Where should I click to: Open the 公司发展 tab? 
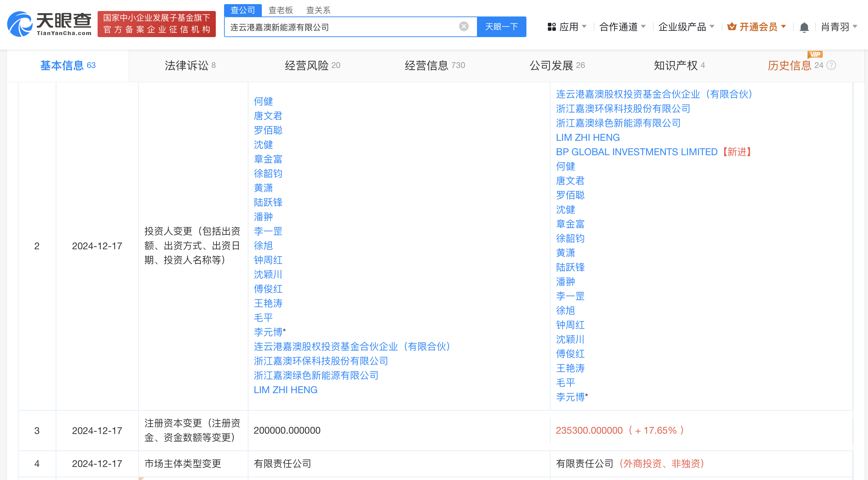click(557, 65)
